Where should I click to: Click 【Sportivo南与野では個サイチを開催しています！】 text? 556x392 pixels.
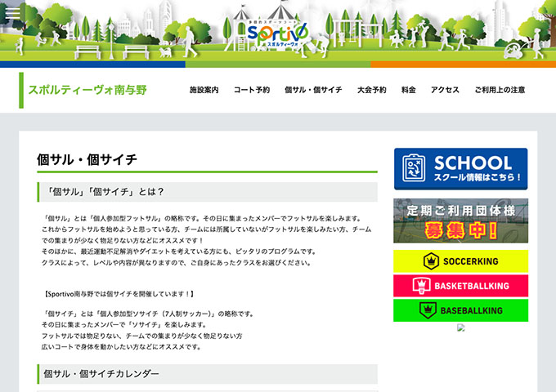pyautogui.click(x=119, y=294)
